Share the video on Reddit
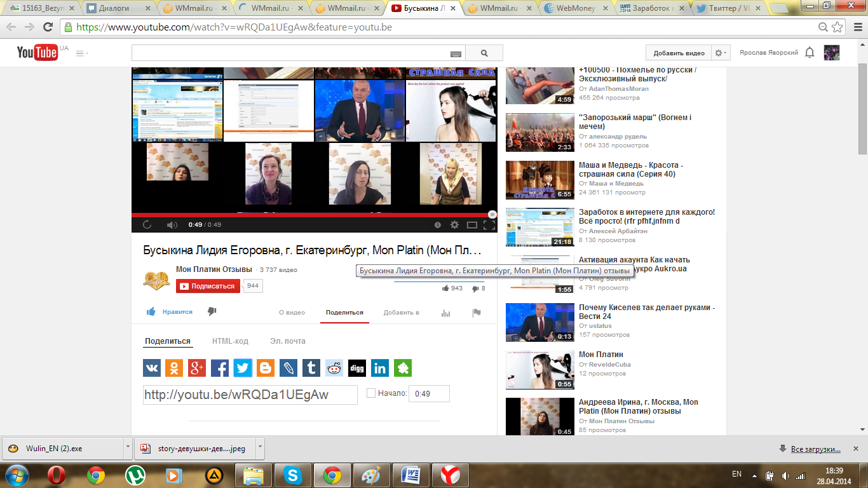The height and width of the screenshot is (488, 868). coord(334,368)
